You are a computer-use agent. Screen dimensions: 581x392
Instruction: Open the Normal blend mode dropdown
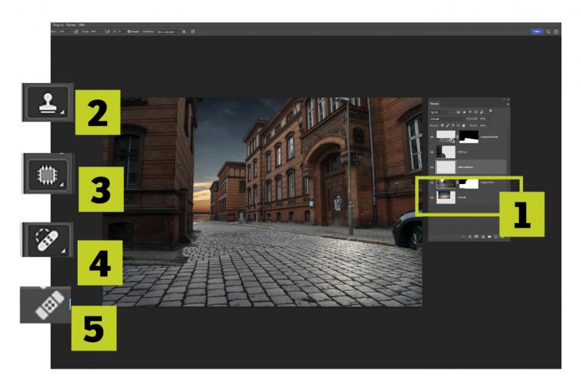[447, 119]
